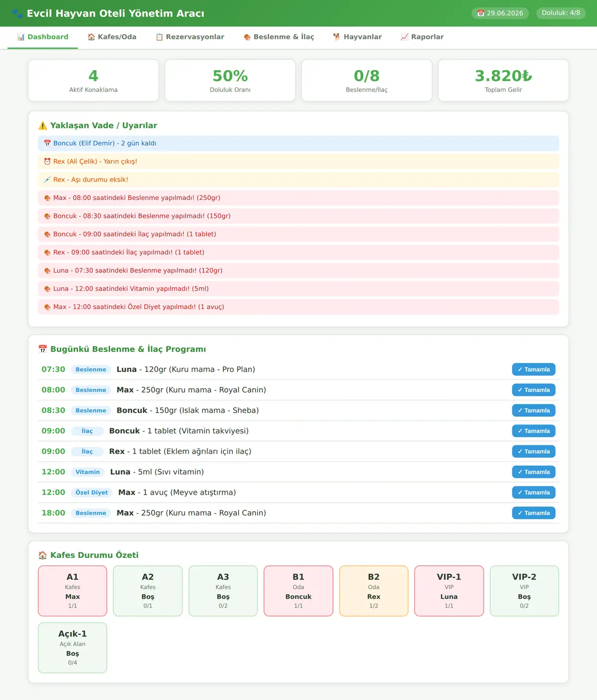The image size is (597, 700).
Task: Click the Boncuk 09:00 İlaç yapılmadı alert
Action: coord(298,234)
